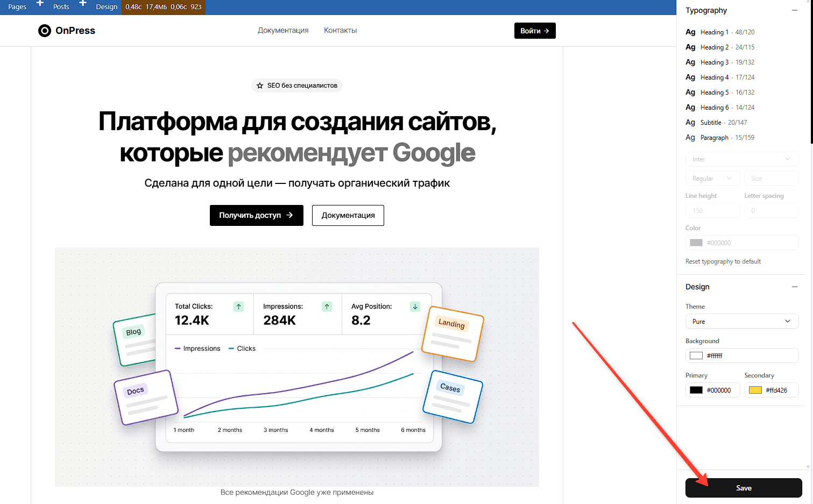Click down arrow icon beside Avg Position
The image size is (813, 504).
(415, 307)
